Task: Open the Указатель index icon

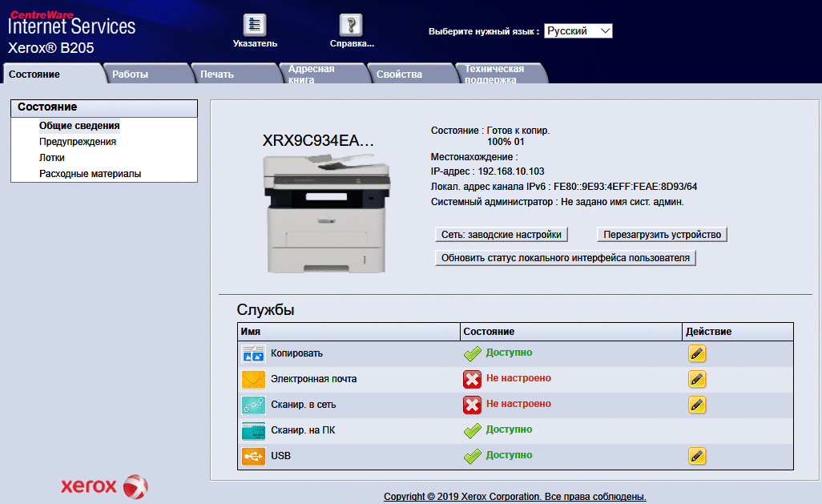Action: point(255,25)
